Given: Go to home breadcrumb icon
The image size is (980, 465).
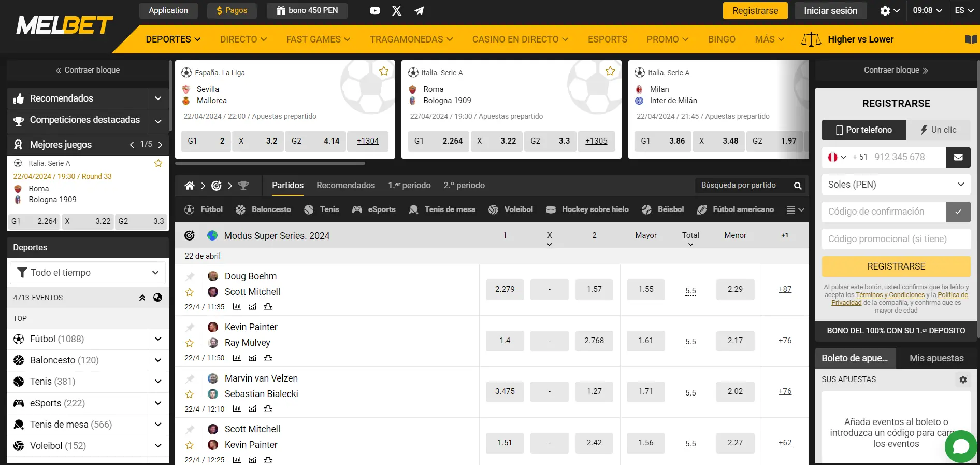Looking at the screenshot, I should click(x=190, y=186).
